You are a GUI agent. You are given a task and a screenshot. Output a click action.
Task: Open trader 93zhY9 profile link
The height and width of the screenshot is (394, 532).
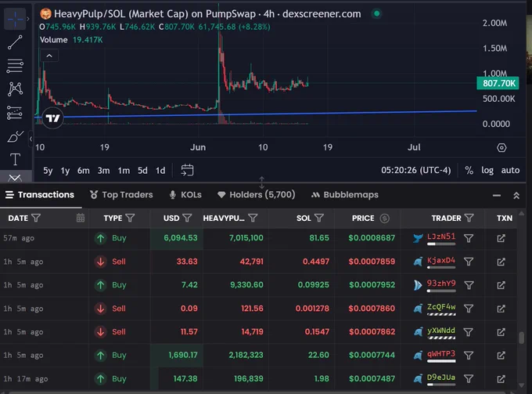tap(441, 284)
